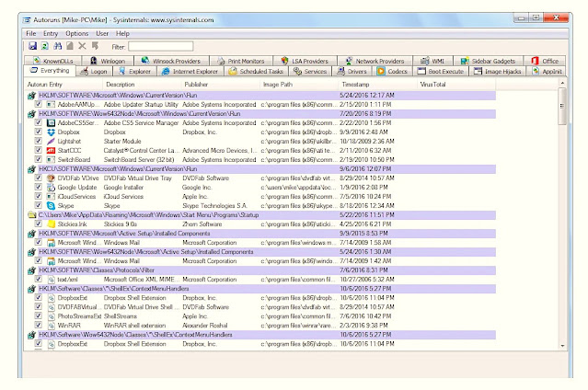This screenshot has width=588, height=390.
Task: Click the AdobeCS5Ser entry icon
Action: 51,122
